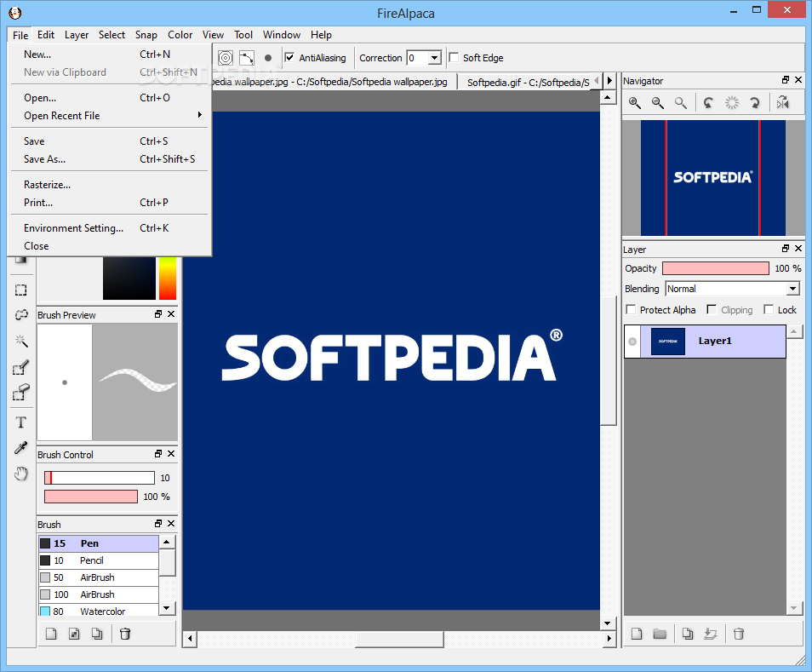Image resolution: width=812 pixels, height=672 pixels.
Task: Close the Navigator panel
Action: point(798,80)
